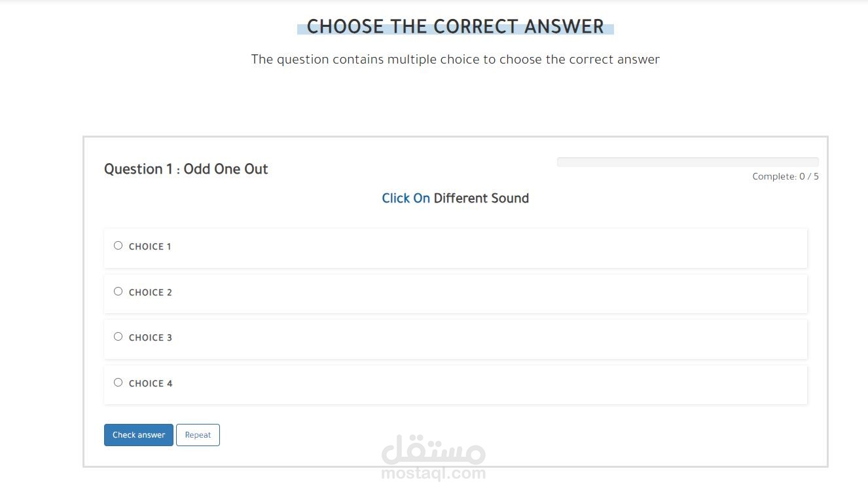
Task: Click the "Different Sound" instruction text
Action: click(x=481, y=199)
